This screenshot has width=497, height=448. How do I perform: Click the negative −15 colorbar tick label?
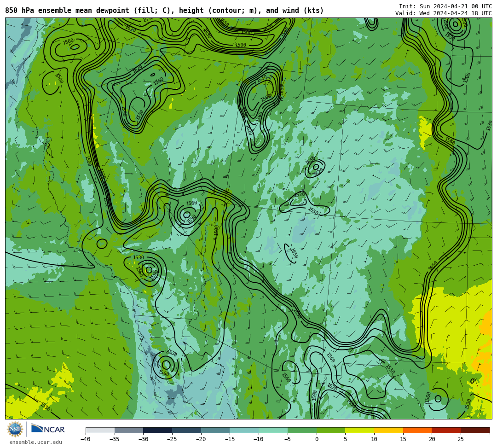click(230, 439)
